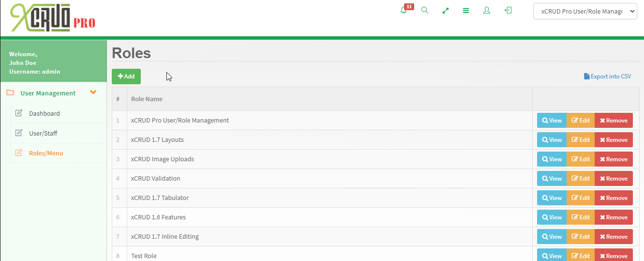Click the User Management folder icon

point(10,93)
